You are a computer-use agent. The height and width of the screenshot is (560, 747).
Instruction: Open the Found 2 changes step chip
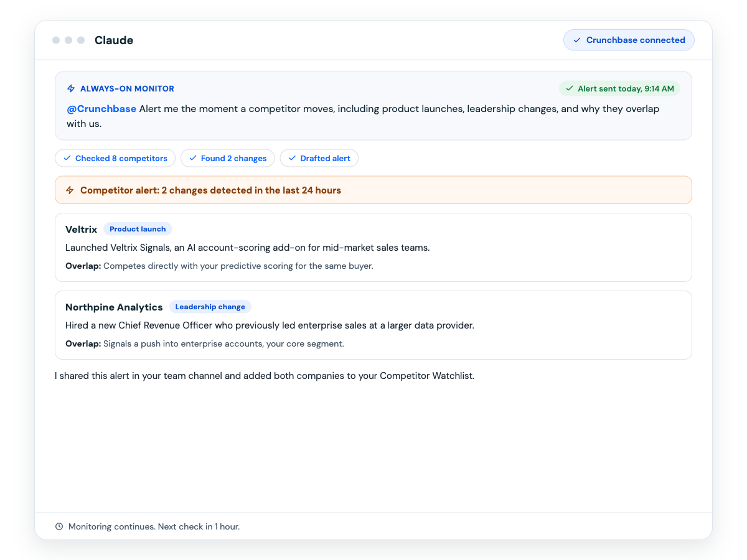(227, 159)
